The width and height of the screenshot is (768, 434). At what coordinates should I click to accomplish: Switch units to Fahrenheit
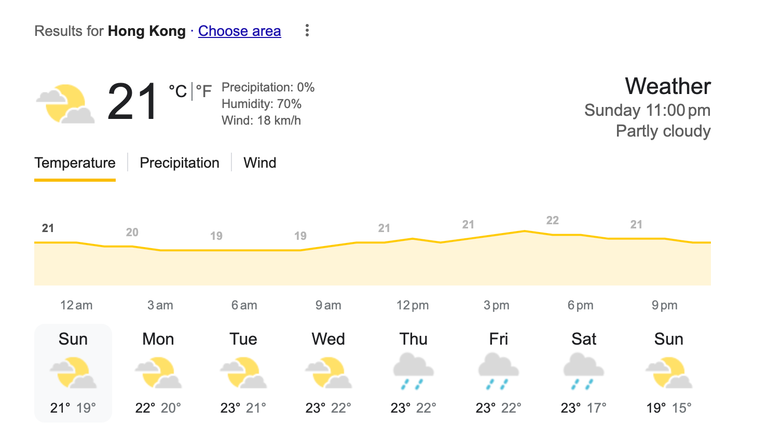204,91
